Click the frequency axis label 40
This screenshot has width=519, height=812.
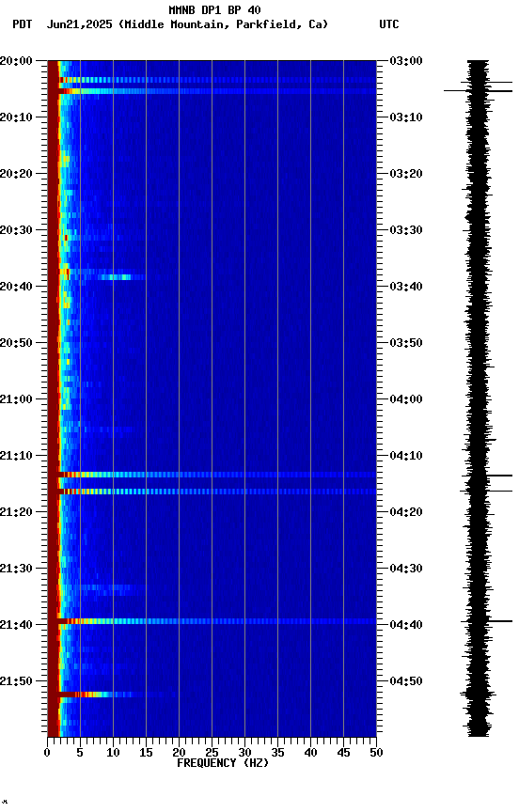pos(310,753)
